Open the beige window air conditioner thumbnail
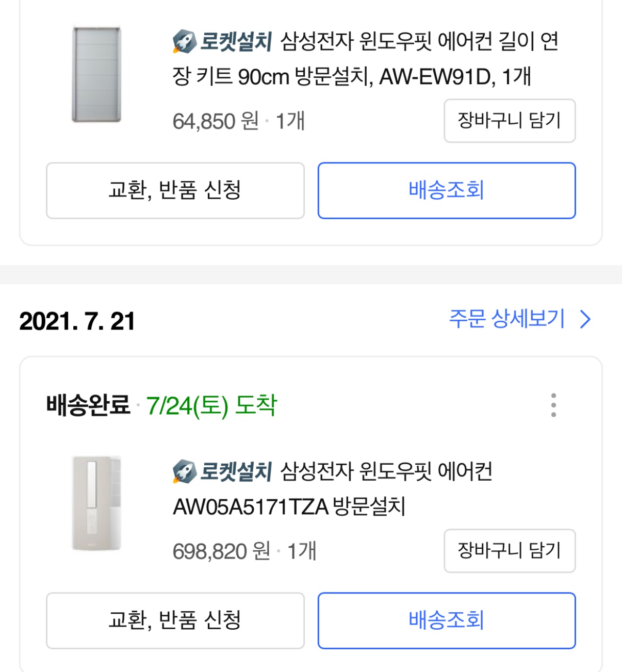This screenshot has height=672, width=622. tap(96, 503)
